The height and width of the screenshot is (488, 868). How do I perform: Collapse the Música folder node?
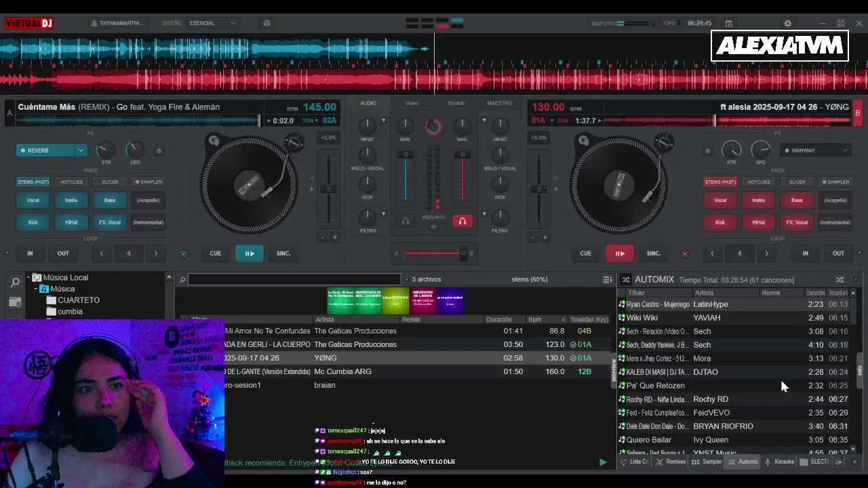coord(35,289)
